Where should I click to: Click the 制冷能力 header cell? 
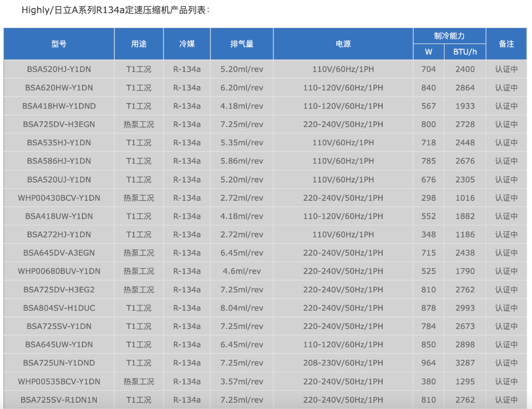point(449,36)
